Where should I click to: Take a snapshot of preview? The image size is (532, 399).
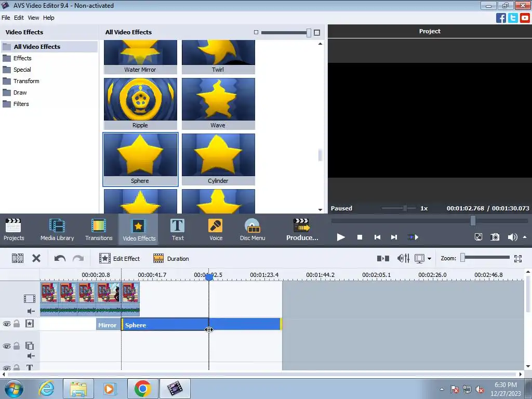point(495,237)
